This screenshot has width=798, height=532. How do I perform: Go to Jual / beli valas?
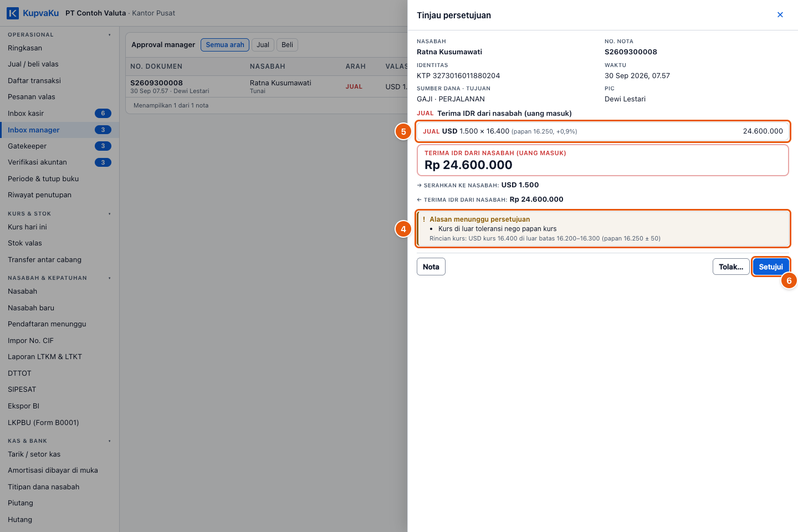[60, 64]
